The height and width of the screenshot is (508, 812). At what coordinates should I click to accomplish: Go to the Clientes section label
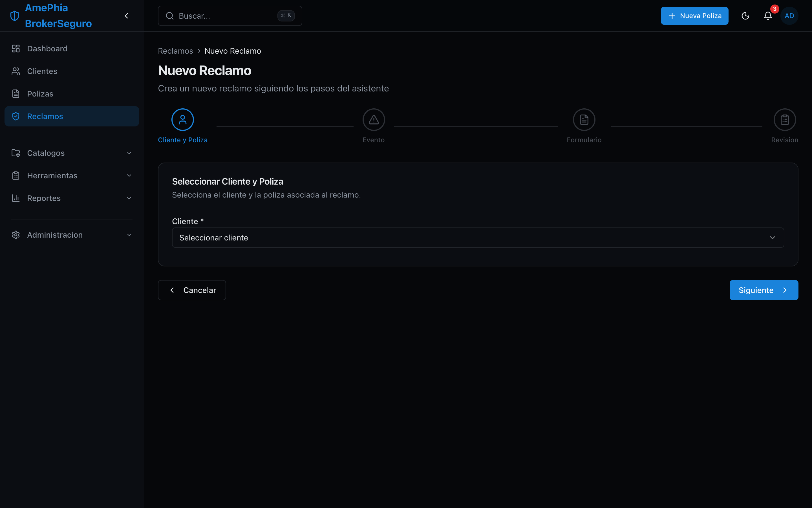(x=42, y=71)
